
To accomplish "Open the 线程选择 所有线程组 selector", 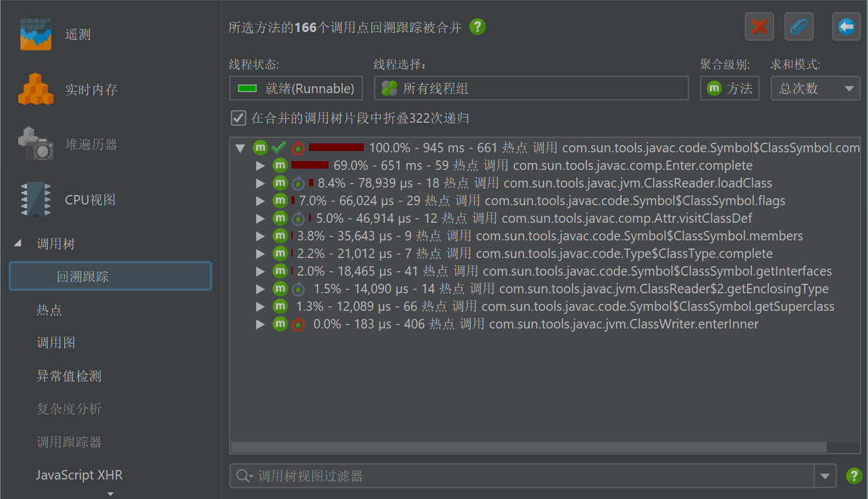I will click(531, 88).
